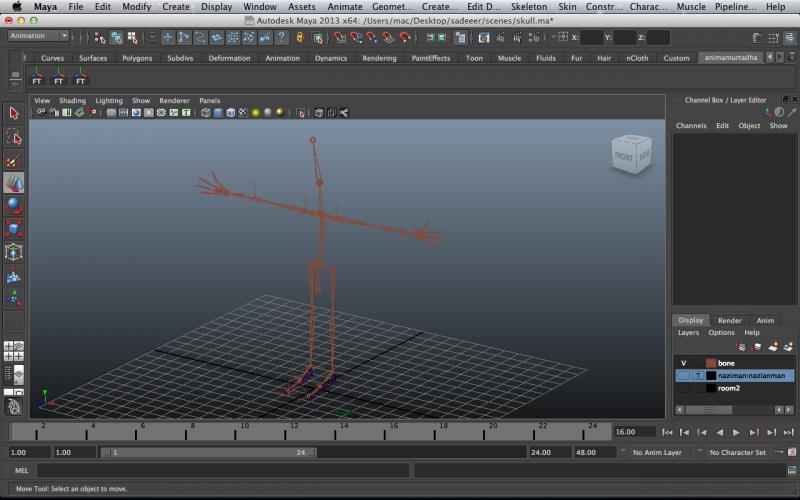Select the Scale tool in toolbox
800x500 pixels.
[14, 229]
